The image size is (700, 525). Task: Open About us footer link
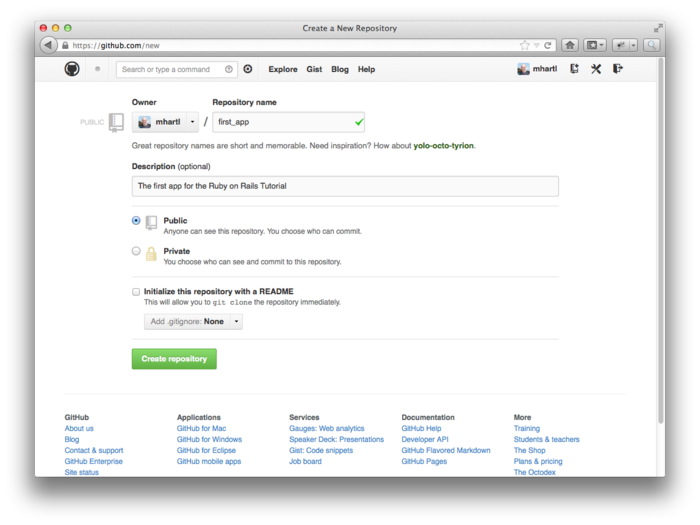click(x=79, y=429)
